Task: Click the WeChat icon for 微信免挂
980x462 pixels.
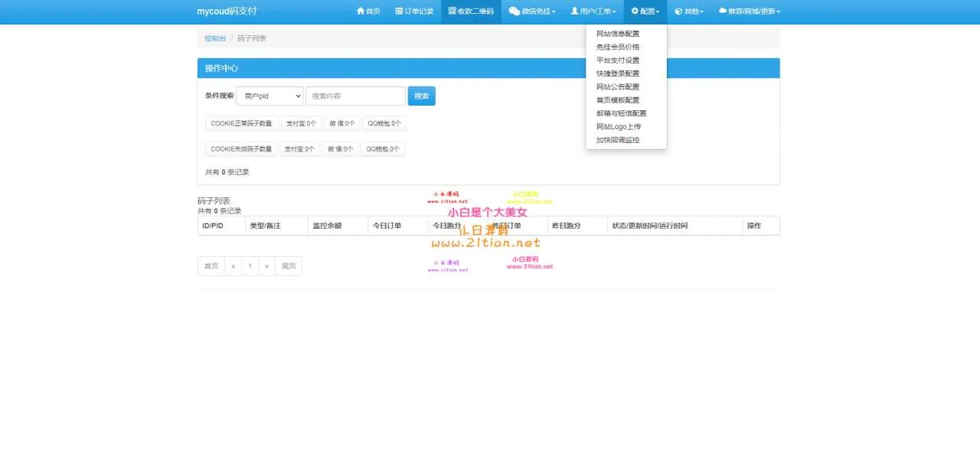Action: click(514, 11)
